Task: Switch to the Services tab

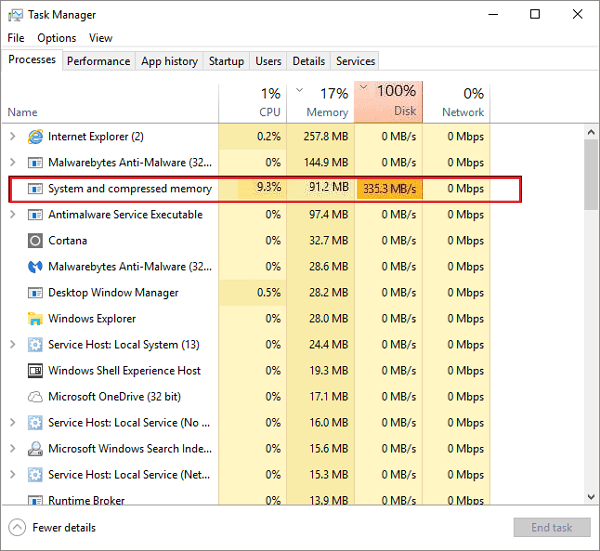Action: point(355,61)
